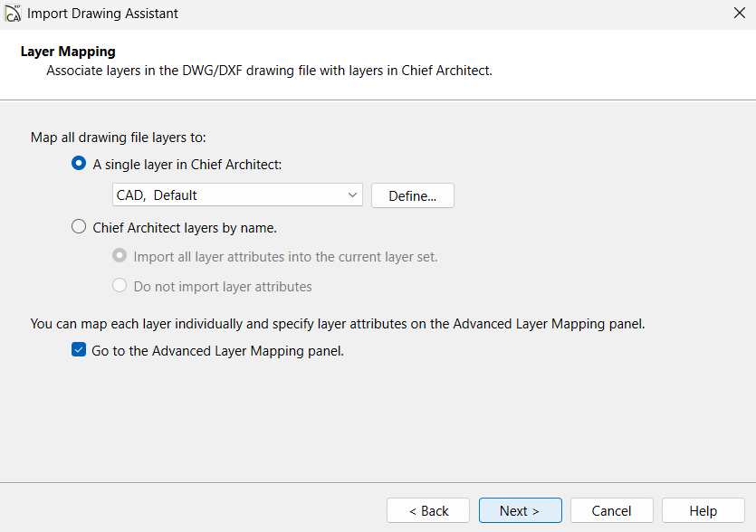756x532 pixels.
Task: Click the 'You can map each layer individually' text
Action: pyautogui.click(x=337, y=324)
